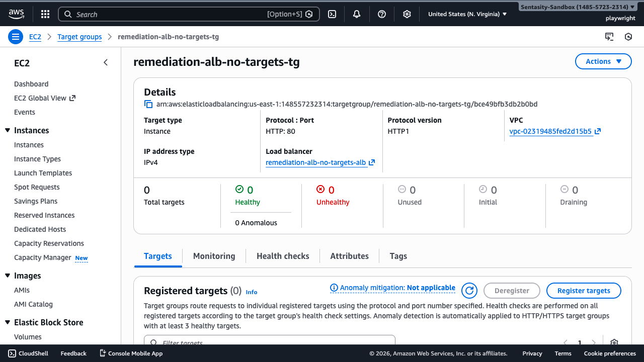Viewport: 644px width, 362px height.
Task: Copy the target group ARN
Action: [x=148, y=104]
